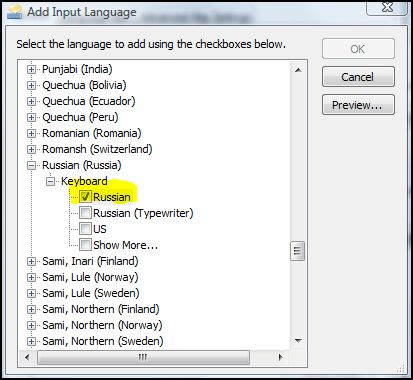Collapse the Keyboard node under Russian
Viewport: 413px width, 380px height.
50,181
